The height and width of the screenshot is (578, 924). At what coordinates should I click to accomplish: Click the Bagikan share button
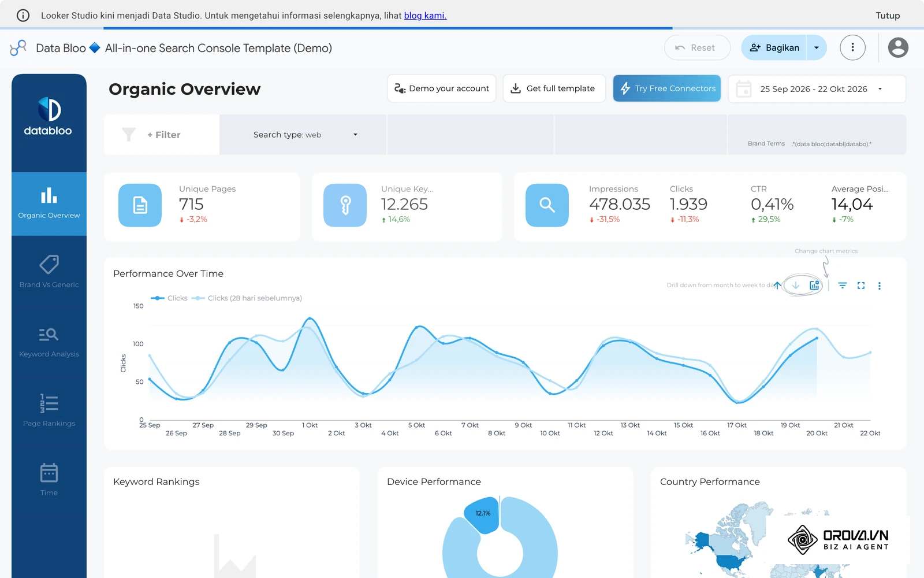click(x=774, y=48)
